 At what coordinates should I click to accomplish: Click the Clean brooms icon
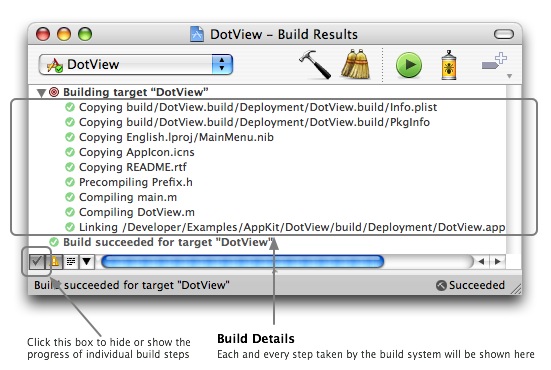click(356, 64)
